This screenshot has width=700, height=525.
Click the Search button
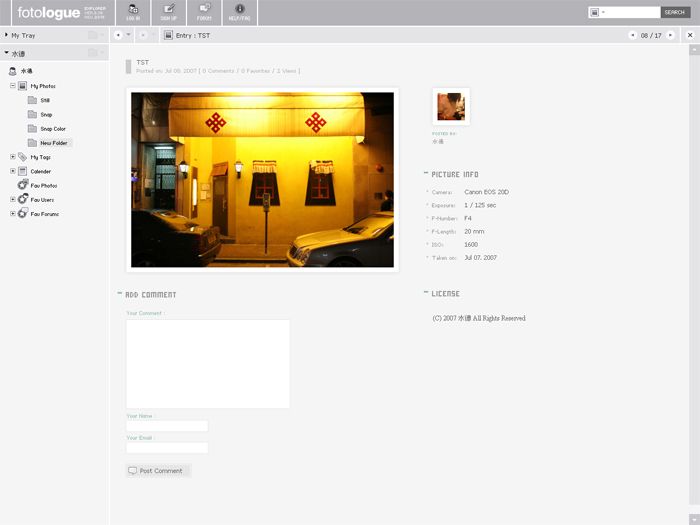[x=675, y=12]
